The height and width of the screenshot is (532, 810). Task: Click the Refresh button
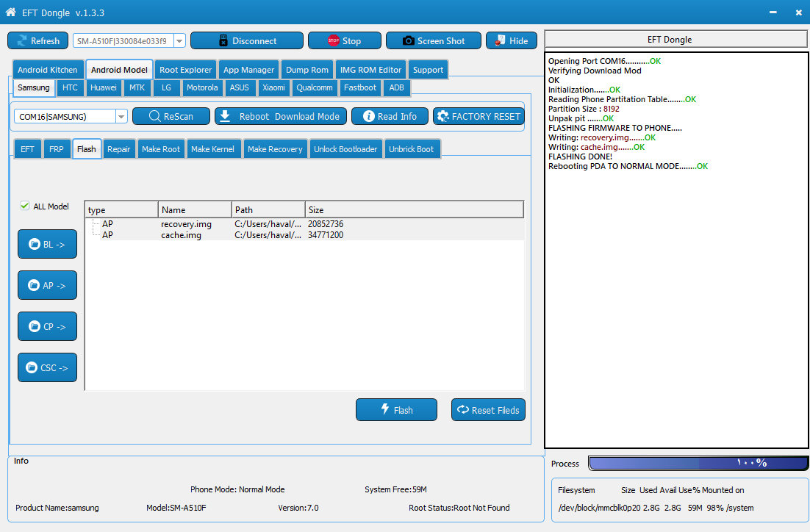pyautogui.click(x=37, y=41)
